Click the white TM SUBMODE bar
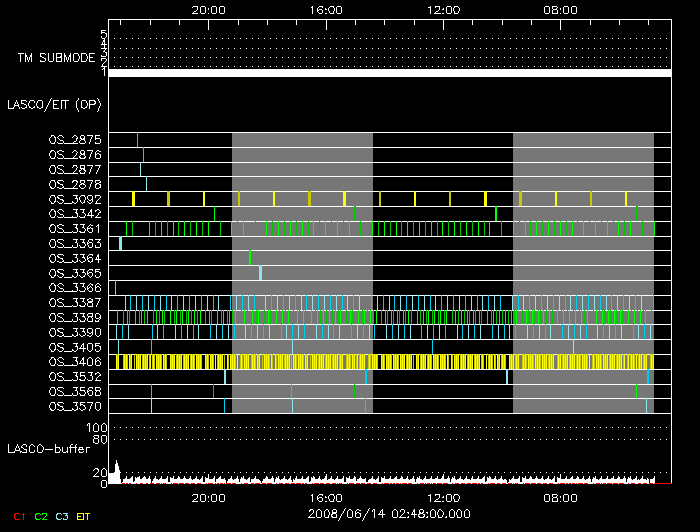This screenshot has height=532, width=700. click(389, 73)
